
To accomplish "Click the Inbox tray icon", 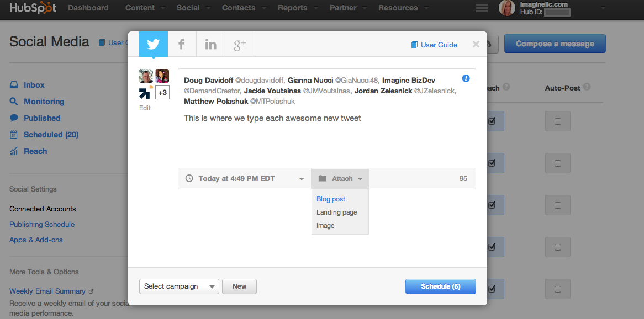I will [x=14, y=85].
